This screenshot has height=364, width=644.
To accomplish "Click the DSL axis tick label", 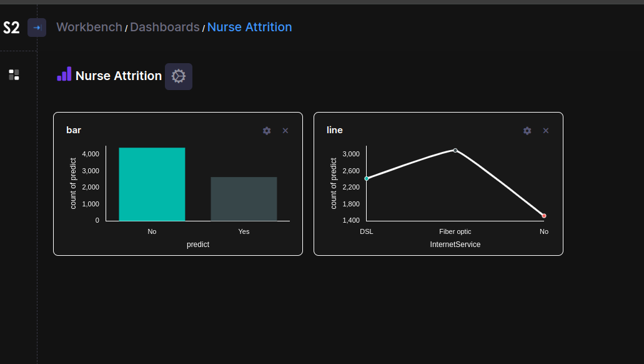I will pos(367,231).
